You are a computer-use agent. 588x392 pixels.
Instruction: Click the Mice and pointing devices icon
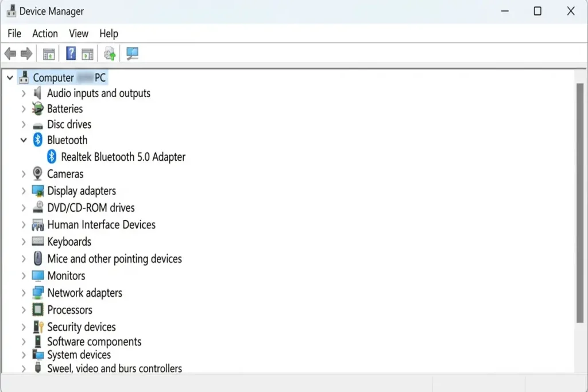pos(37,258)
